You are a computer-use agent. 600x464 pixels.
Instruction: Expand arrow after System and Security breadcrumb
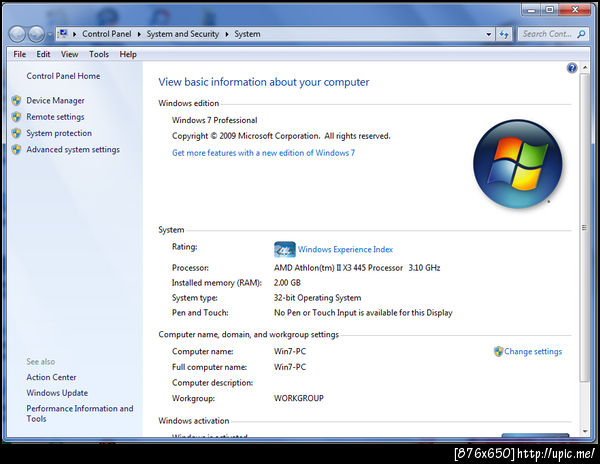point(227,34)
